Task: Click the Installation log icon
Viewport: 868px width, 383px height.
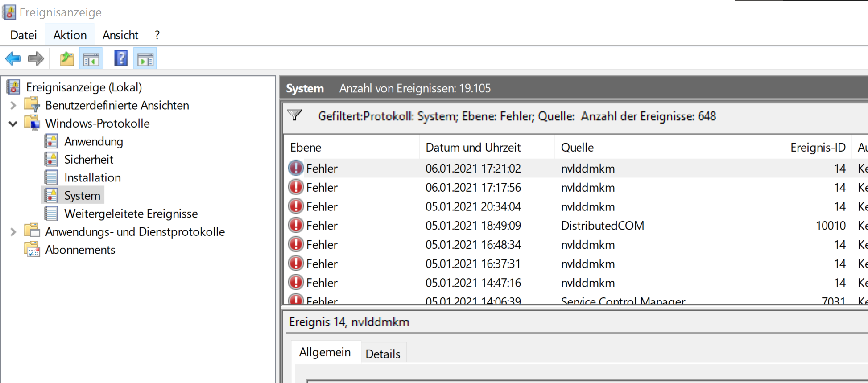Action: point(51,177)
